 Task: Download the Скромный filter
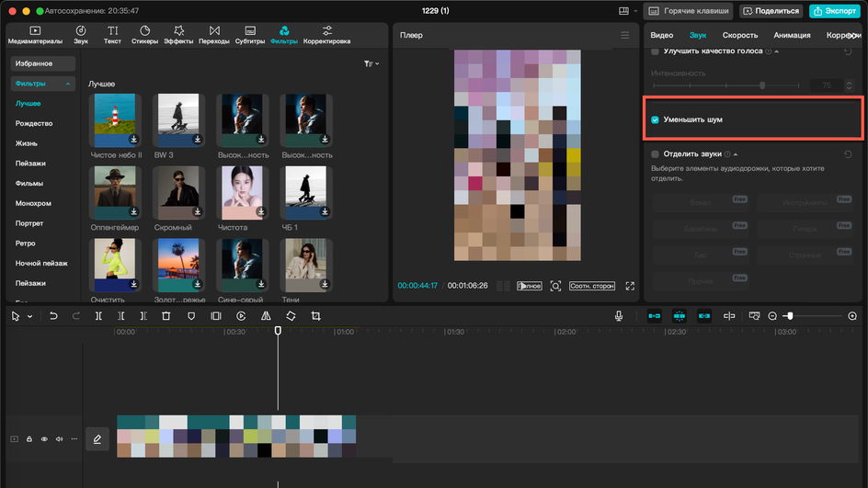[197, 211]
